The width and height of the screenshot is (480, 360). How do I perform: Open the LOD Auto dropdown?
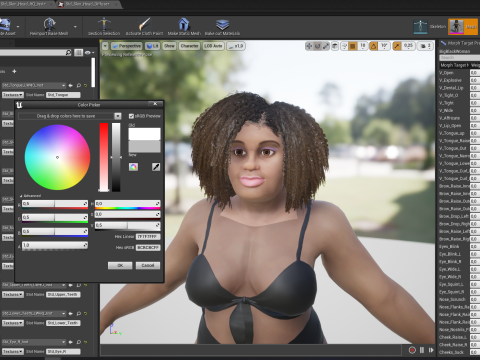click(213, 46)
